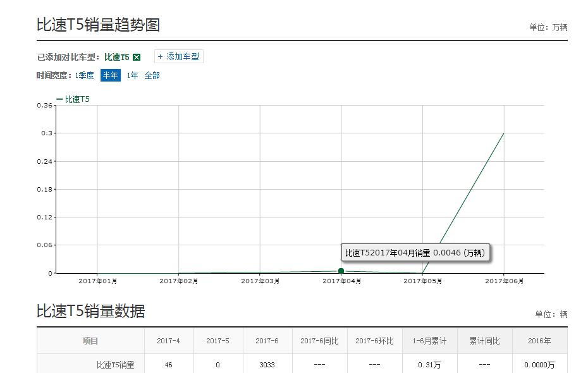
Task: Switch to the 全部 time range
Action: point(152,75)
